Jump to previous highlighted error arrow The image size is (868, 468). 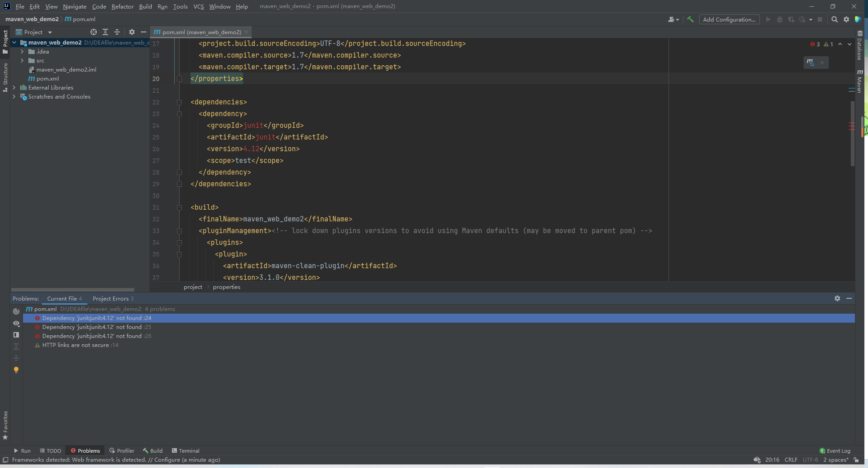tap(840, 44)
